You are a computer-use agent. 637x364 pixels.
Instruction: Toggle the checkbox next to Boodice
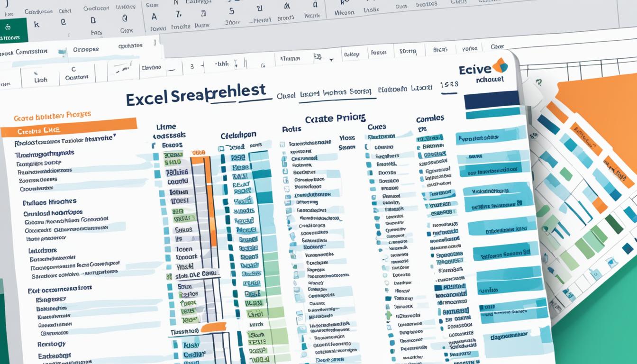pyautogui.click(x=373, y=180)
